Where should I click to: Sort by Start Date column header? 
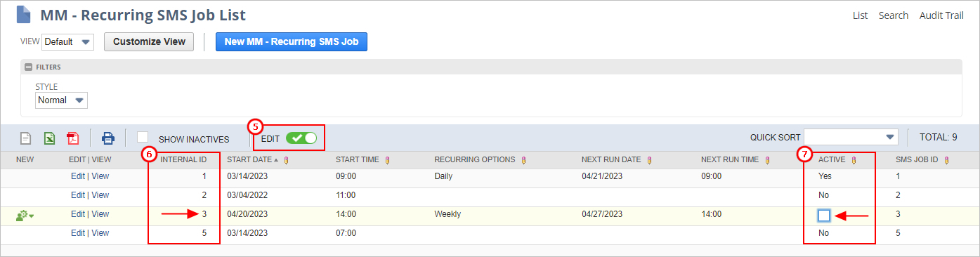coord(249,160)
